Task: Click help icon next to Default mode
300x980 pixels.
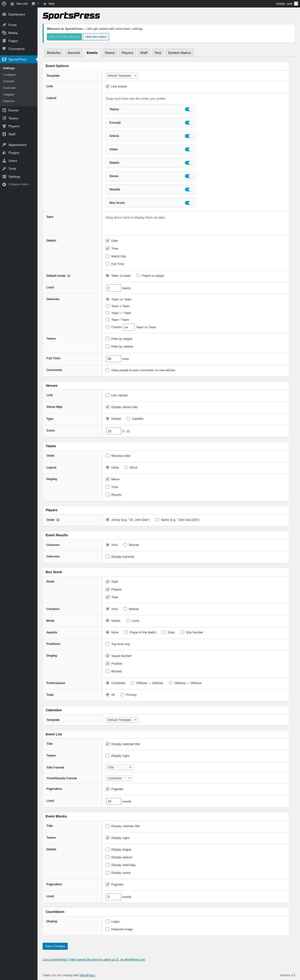Action: [x=69, y=276]
